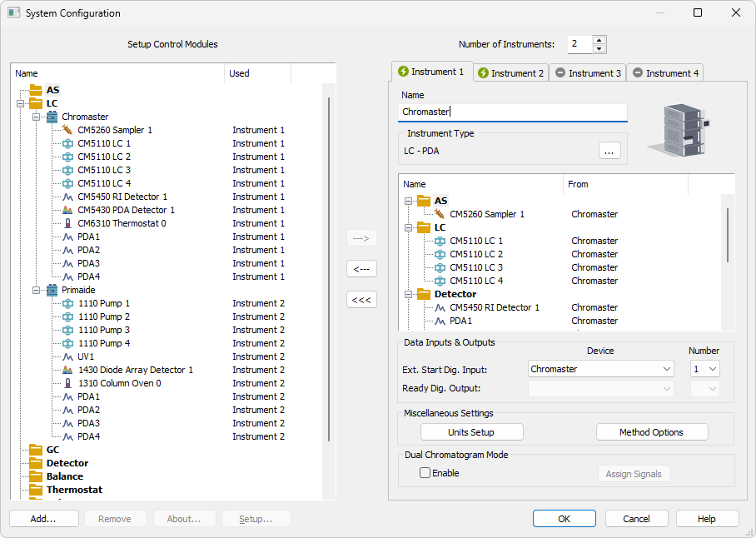Click the CM5260 Sampler 1 icon in left tree

(67, 130)
